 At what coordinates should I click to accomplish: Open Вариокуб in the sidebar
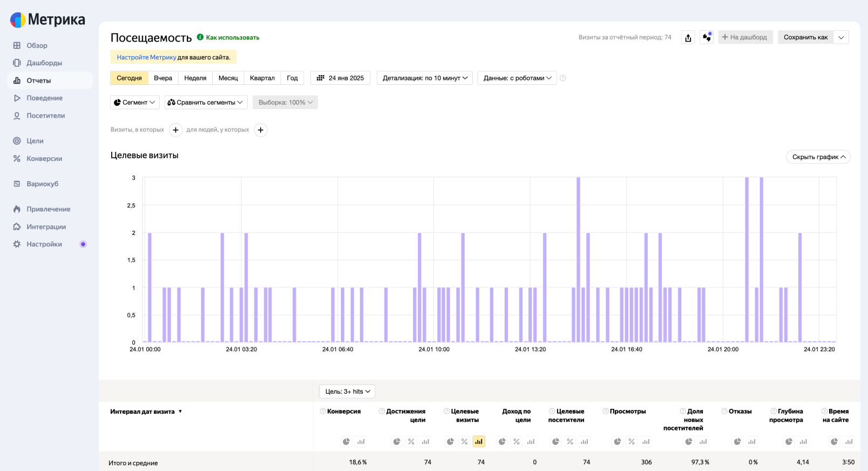coord(42,184)
